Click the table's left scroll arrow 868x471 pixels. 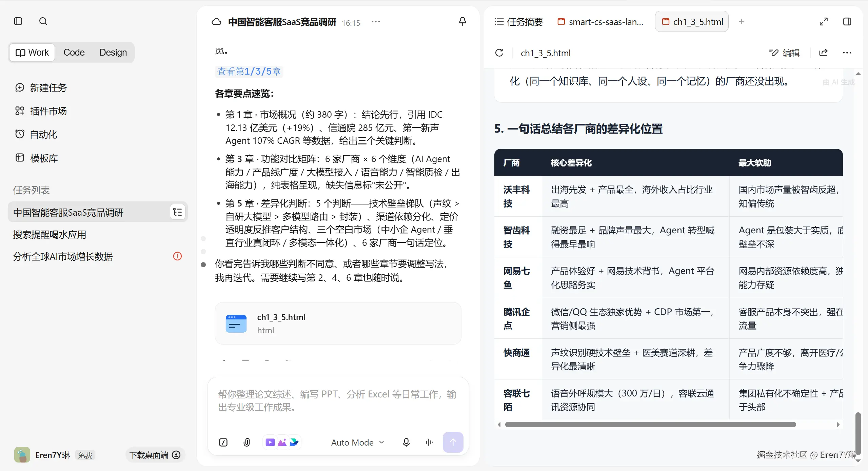pyautogui.click(x=499, y=425)
